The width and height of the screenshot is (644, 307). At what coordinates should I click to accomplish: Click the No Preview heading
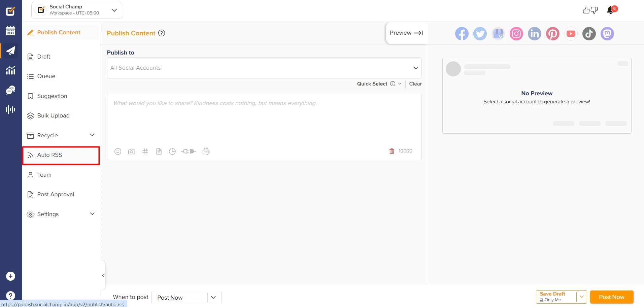click(x=537, y=93)
